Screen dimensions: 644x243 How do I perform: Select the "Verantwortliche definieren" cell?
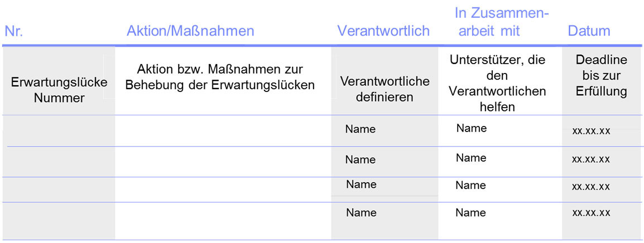385,89
